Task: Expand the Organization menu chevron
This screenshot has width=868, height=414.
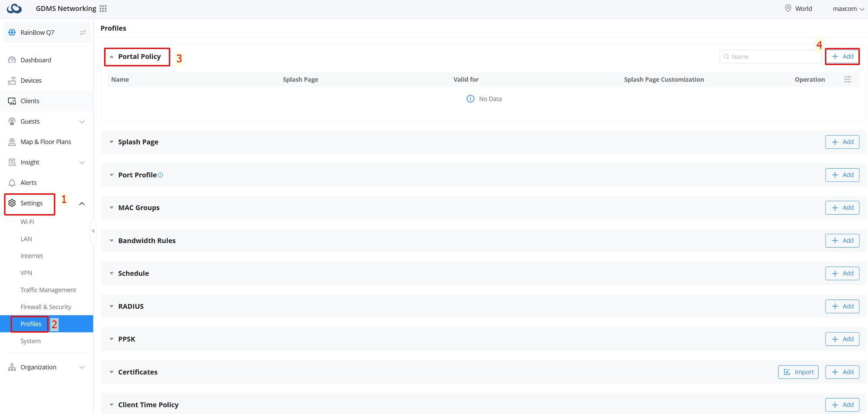Action: tap(82, 368)
